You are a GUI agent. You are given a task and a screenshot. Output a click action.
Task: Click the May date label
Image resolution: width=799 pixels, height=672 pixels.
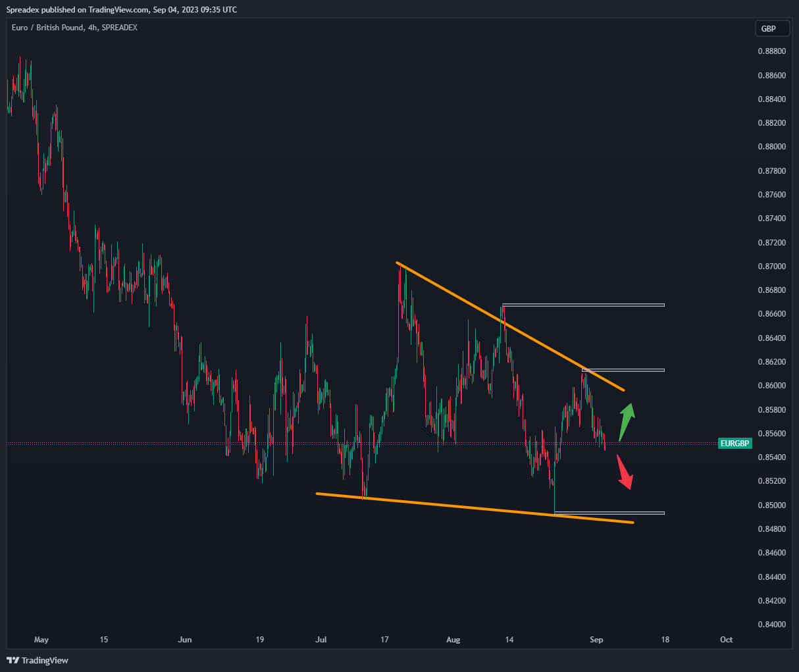pos(41,640)
